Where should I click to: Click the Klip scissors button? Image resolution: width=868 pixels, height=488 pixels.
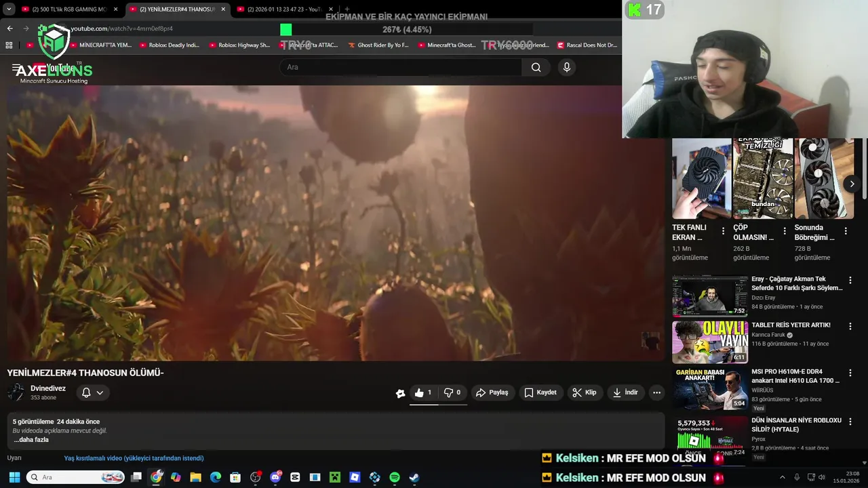click(x=584, y=392)
